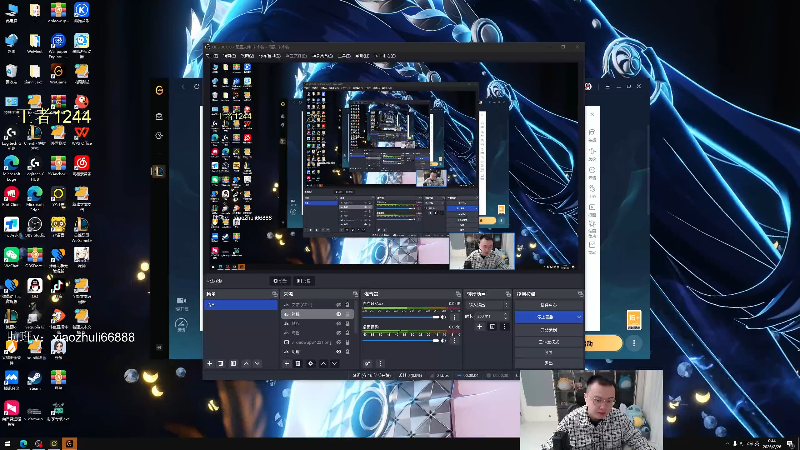Remove the selected scene using Scenes trash icon
Image resolution: width=800 pixels, height=450 pixels.
pyautogui.click(x=220, y=363)
